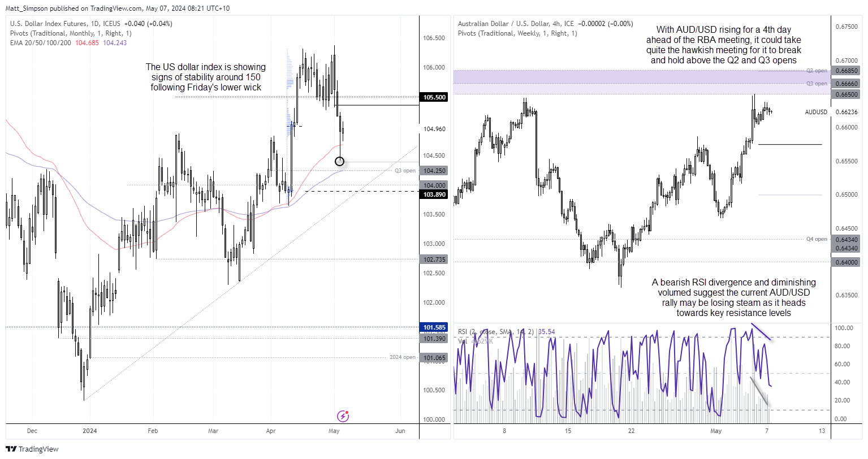Viewport: 868px width, 459px height.
Task: Click 'Apr' on the left time axis
Action: click(x=271, y=431)
